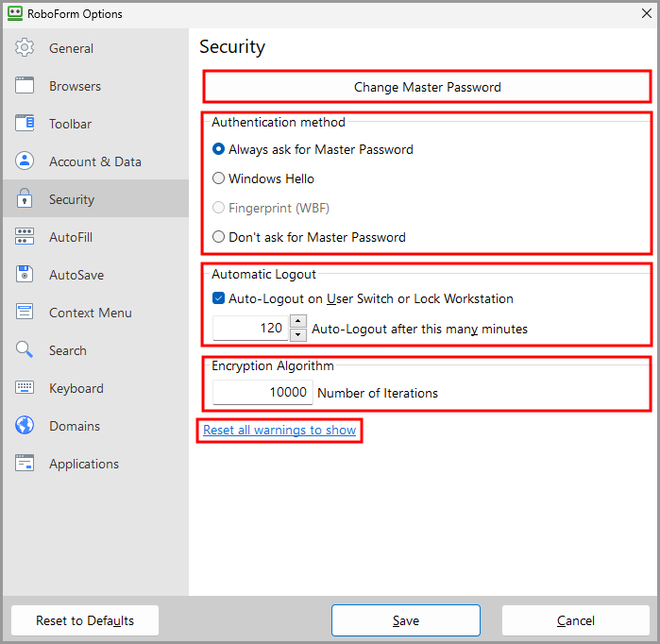This screenshot has width=660, height=644.
Task: Go to Toolbar settings
Action: [x=96, y=124]
